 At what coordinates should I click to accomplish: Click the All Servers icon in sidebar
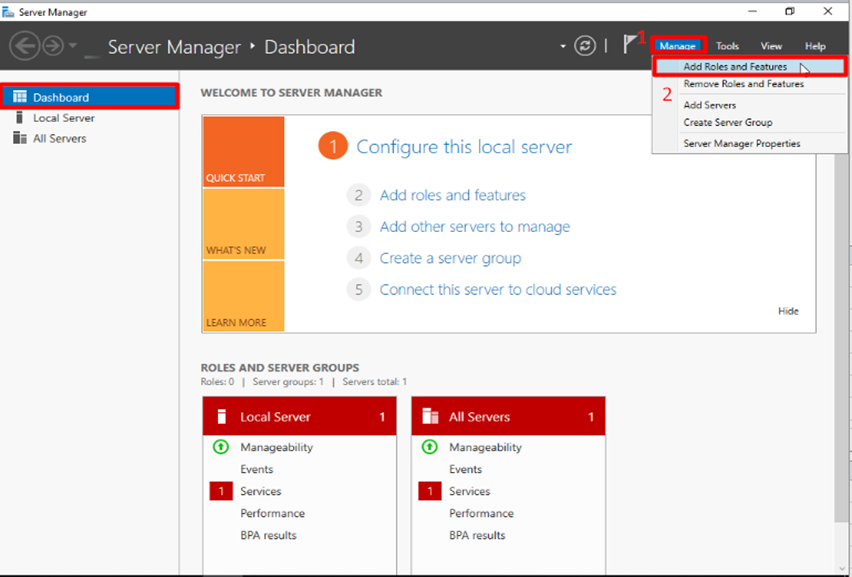click(x=20, y=138)
